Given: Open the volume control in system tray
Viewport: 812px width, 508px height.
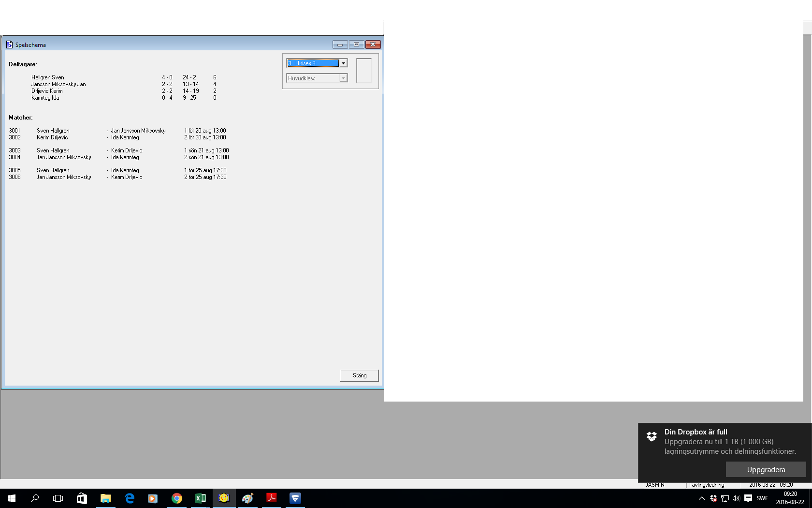Looking at the screenshot, I should click(736, 498).
